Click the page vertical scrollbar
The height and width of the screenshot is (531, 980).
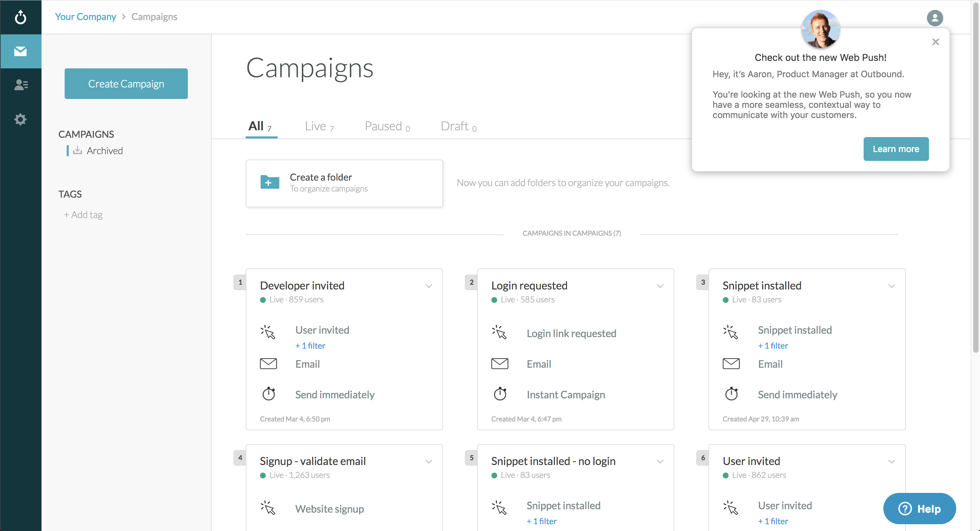pyautogui.click(x=976, y=177)
